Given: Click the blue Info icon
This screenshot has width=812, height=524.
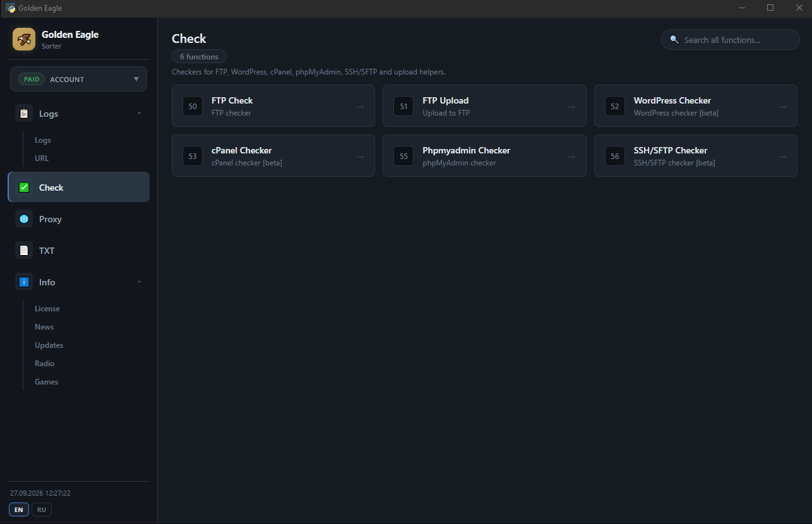Looking at the screenshot, I should pyautogui.click(x=24, y=282).
